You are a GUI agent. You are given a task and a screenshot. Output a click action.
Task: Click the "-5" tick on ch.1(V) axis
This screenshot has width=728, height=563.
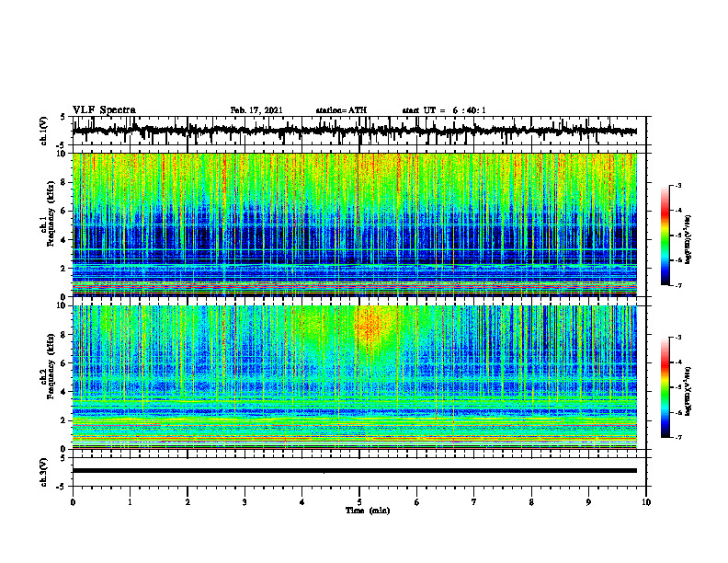[x=62, y=144]
